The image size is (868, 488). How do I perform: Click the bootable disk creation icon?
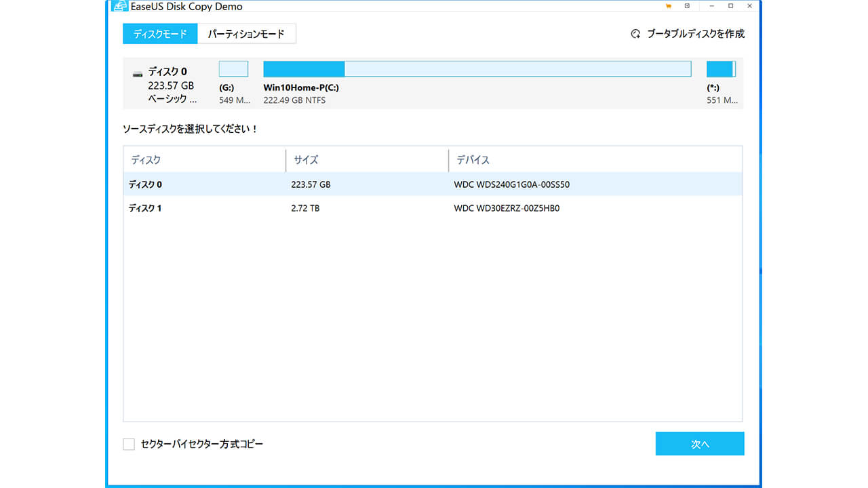point(635,34)
